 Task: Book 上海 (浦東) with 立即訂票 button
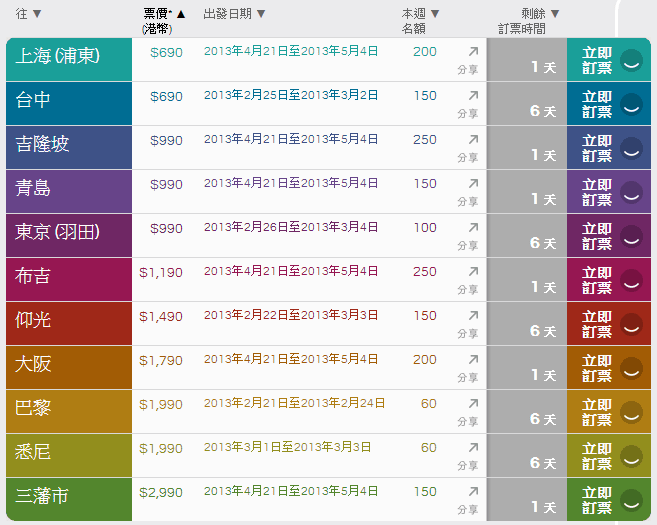click(x=597, y=61)
